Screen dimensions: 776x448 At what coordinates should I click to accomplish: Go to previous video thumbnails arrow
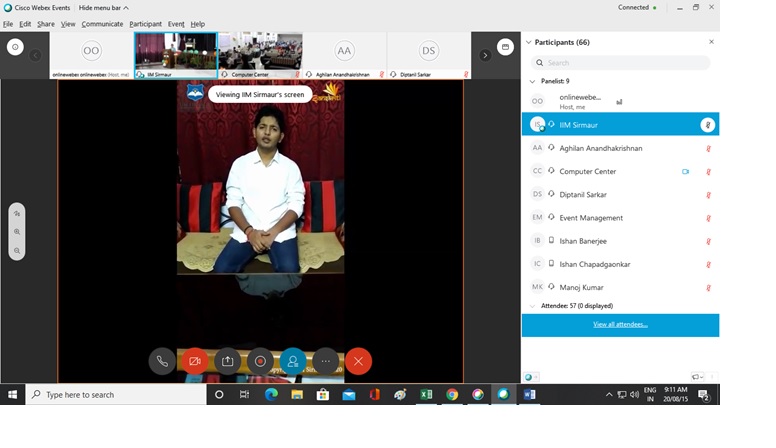[x=35, y=55]
